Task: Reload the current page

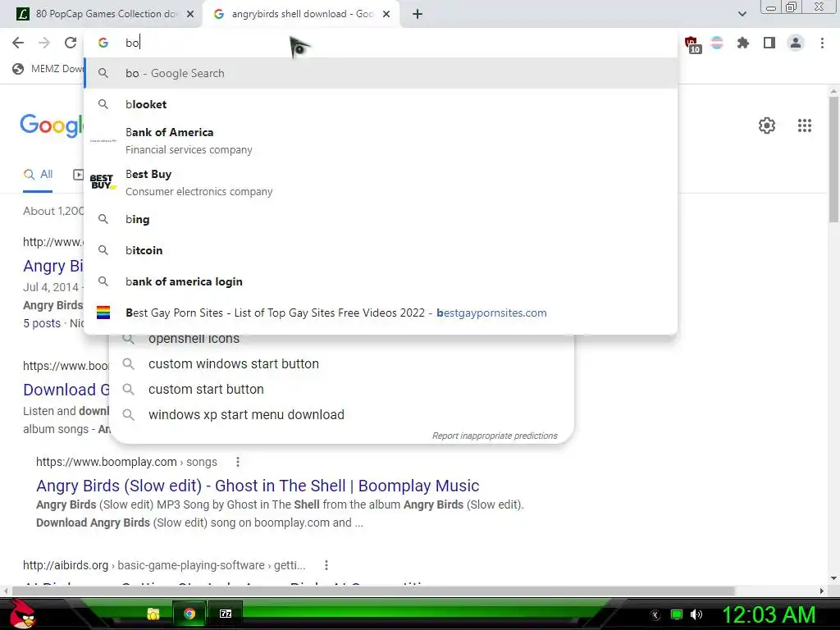Action: point(71,43)
